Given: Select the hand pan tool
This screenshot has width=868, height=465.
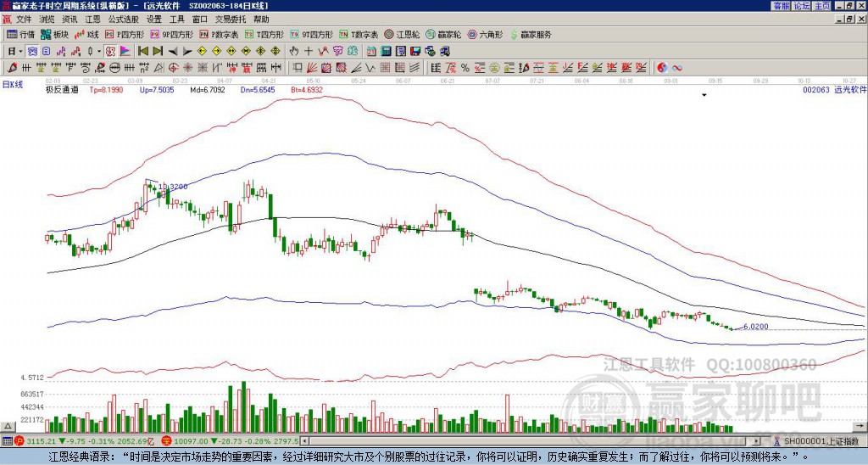Looking at the screenshot, I should click(294, 52).
